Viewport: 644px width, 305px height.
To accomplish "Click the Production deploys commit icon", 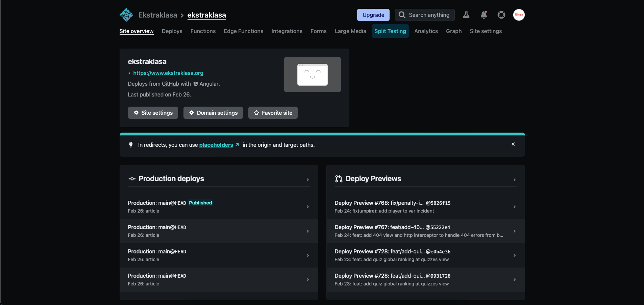I will pos(132,179).
